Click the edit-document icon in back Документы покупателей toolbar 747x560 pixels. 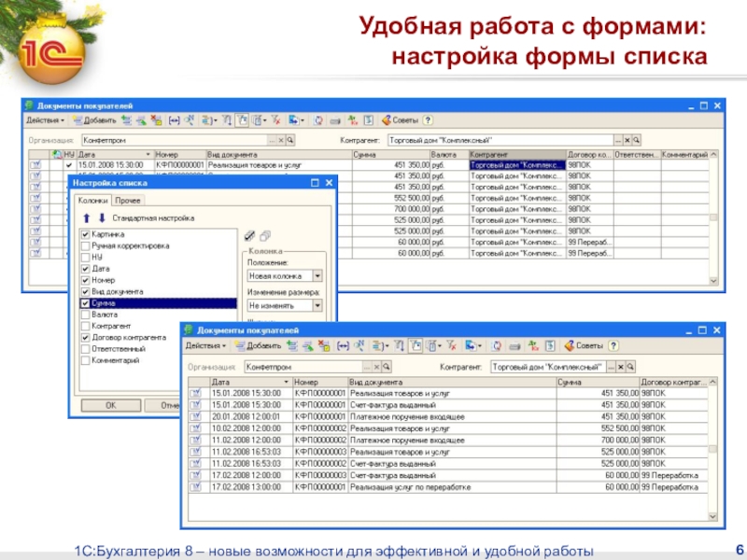[x=142, y=120]
